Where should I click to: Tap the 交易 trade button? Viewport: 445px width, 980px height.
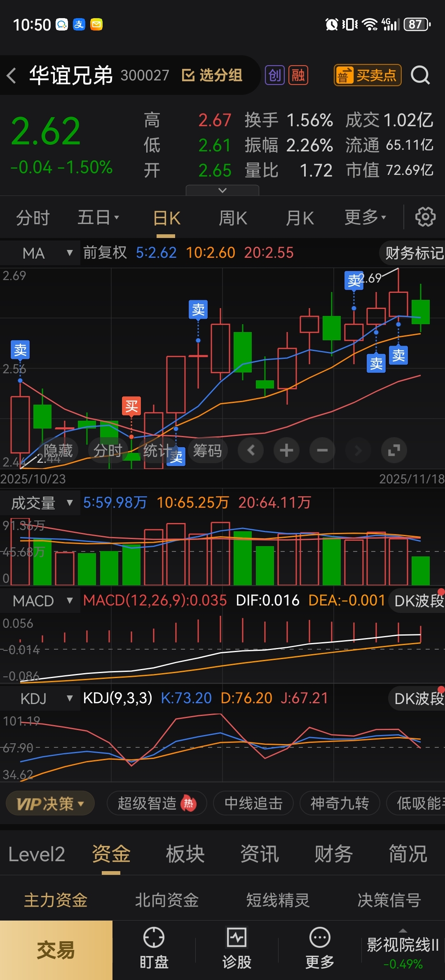(x=56, y=950)
